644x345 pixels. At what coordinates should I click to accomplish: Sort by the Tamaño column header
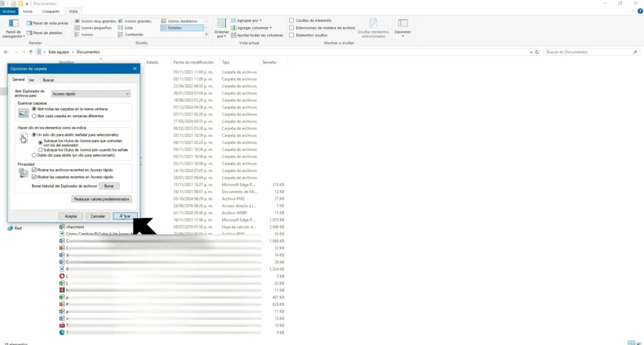[269, 62]
